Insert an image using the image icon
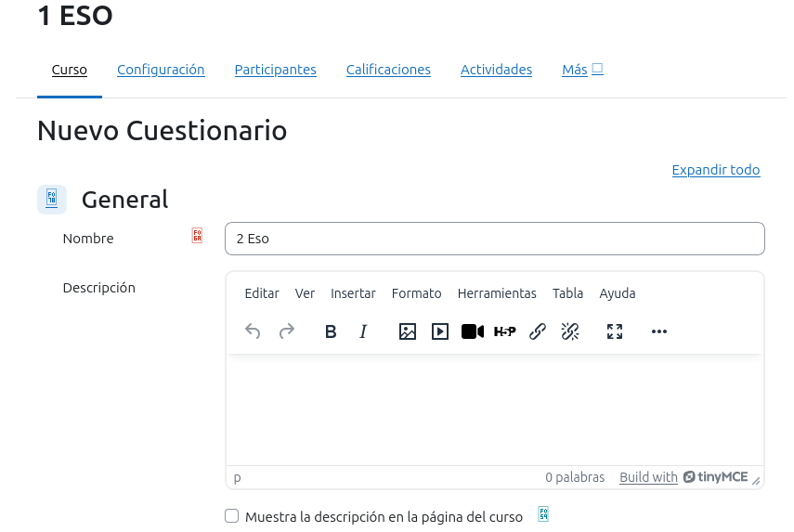The height and width of the screenshot is (532, 794). [x=407, y=331]
